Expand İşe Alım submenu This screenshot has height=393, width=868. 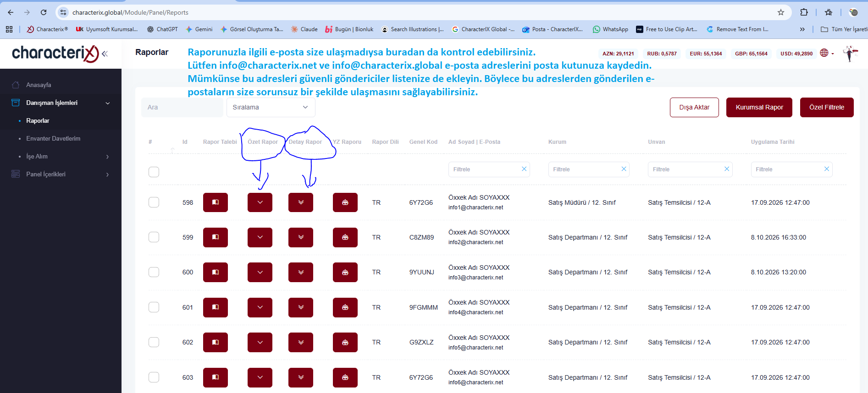(61, 156)
